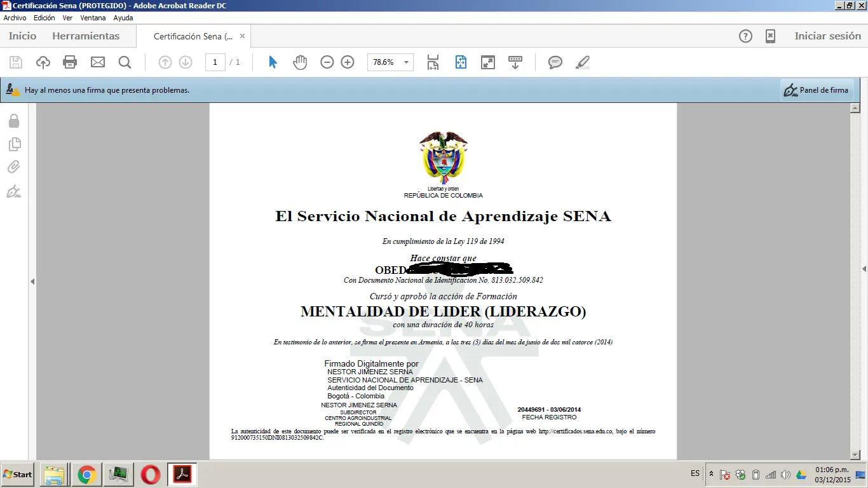Click the certificate title MENTALIDAD DE LIDER

point(444,312)
